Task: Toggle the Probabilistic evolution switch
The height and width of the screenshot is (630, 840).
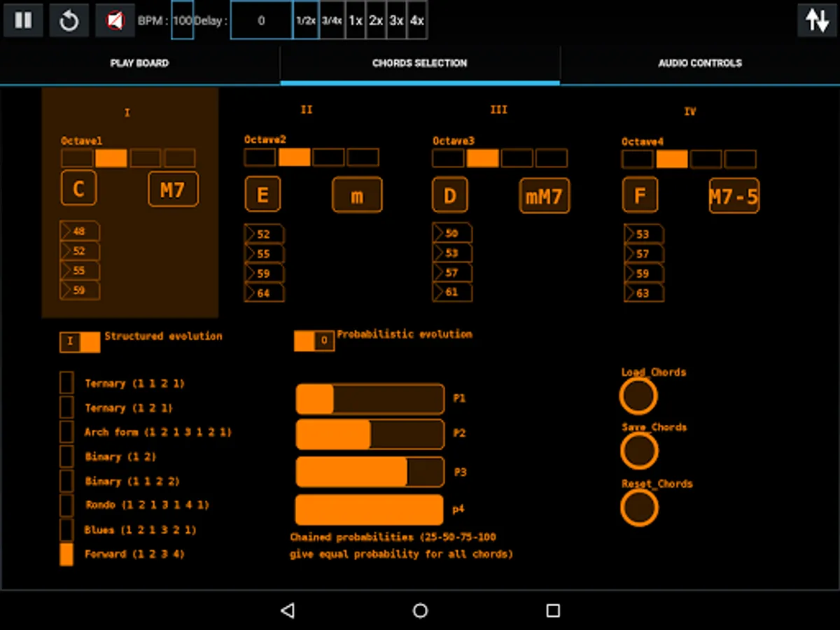Action: (x=314, y=341)
